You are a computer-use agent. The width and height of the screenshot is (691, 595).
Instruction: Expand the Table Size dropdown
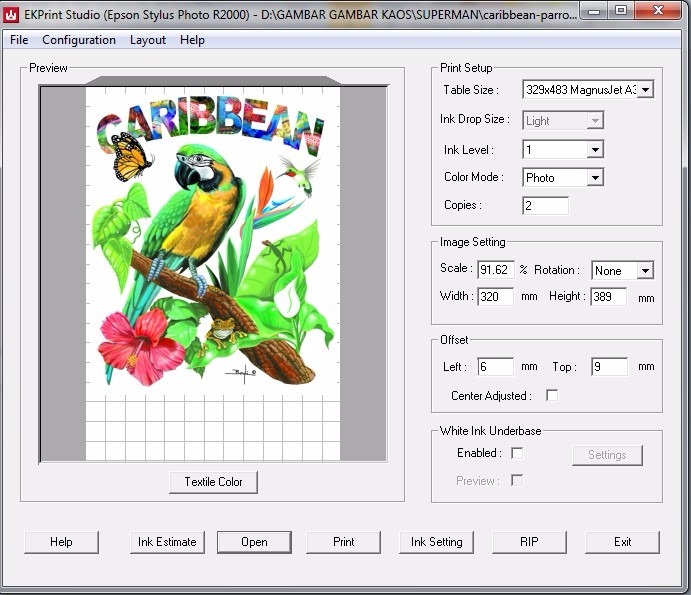click(645, 90)
